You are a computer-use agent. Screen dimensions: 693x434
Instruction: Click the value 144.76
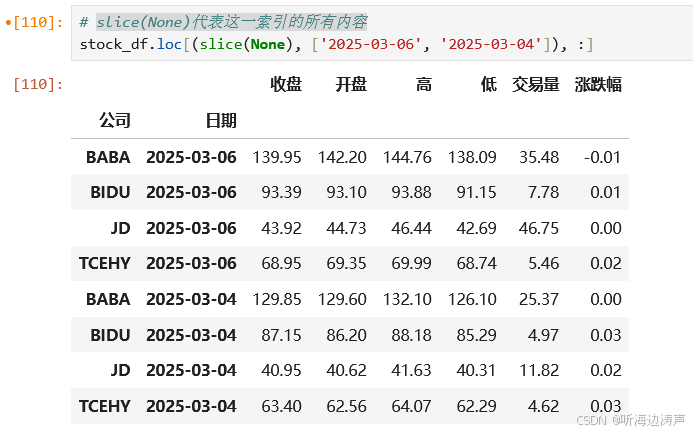pos(407,157)
